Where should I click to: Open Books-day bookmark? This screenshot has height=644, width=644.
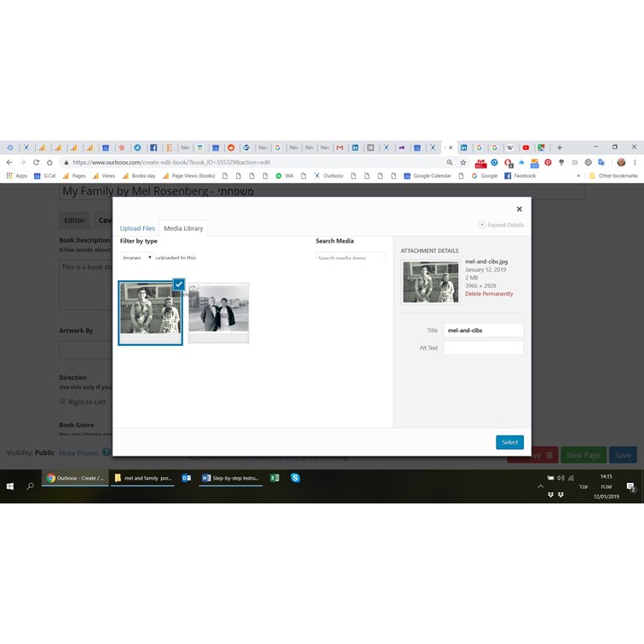click(139, 175)
